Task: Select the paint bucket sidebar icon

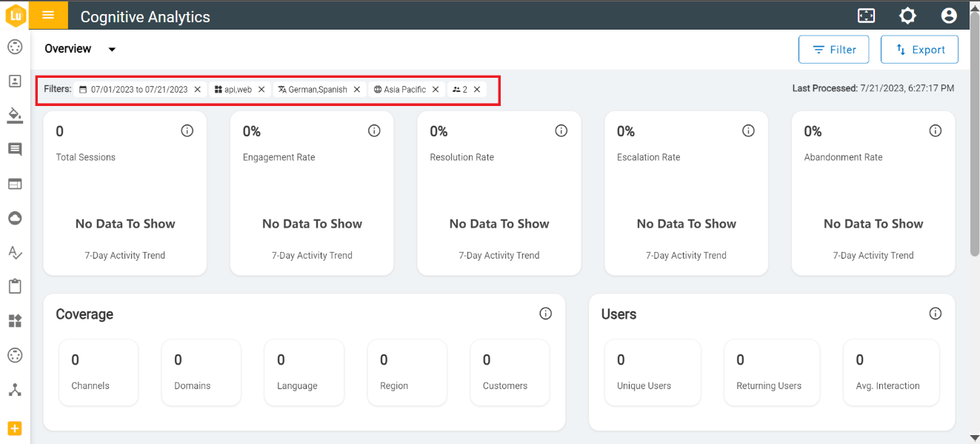Action: 15,115
